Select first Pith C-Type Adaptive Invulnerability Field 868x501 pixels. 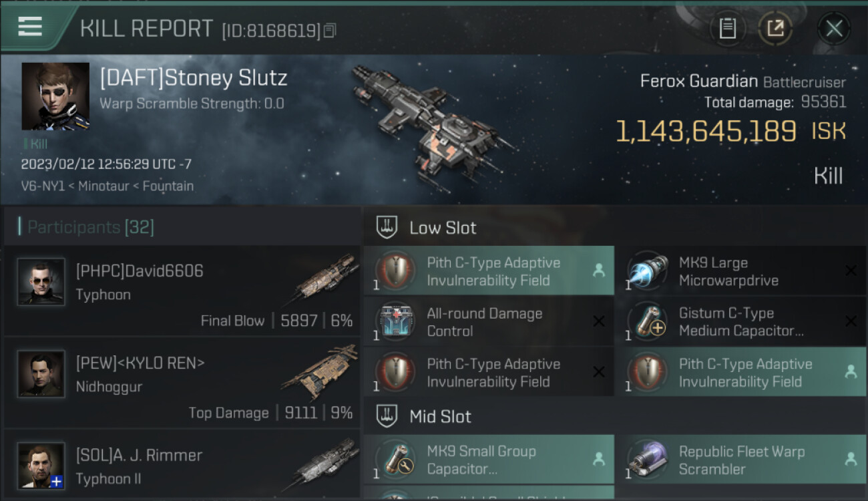tap(489, 271)
